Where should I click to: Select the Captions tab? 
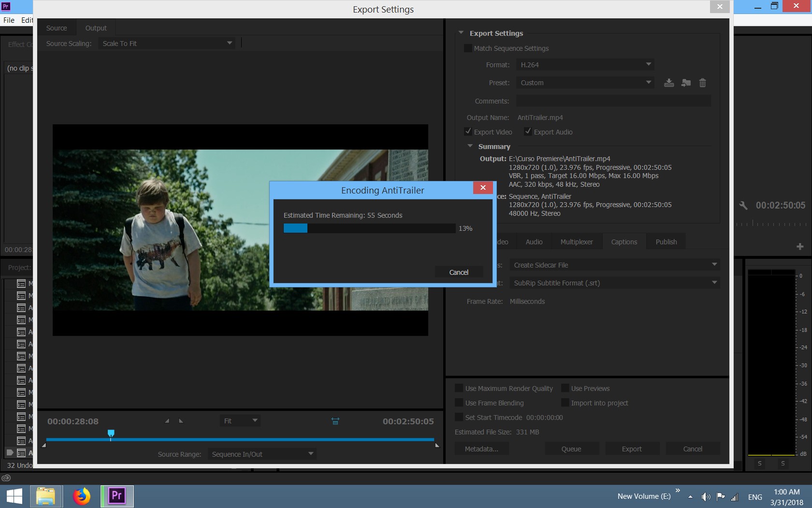click(x=624, y=242)
